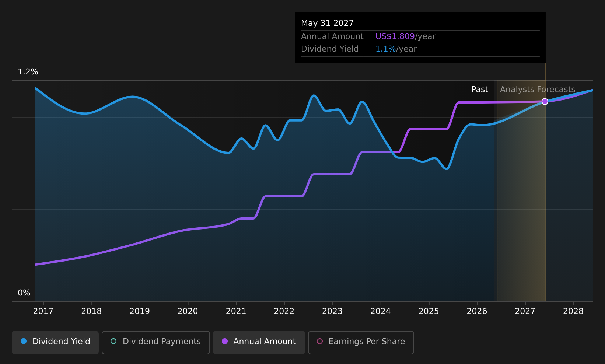605x364 pixels.
Task: Select the 2017 x-axis label
Action: 43,311
